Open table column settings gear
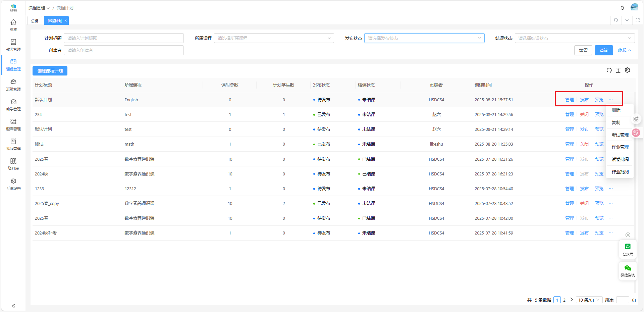This screenshot has height=312, width=644. [627, 70]
